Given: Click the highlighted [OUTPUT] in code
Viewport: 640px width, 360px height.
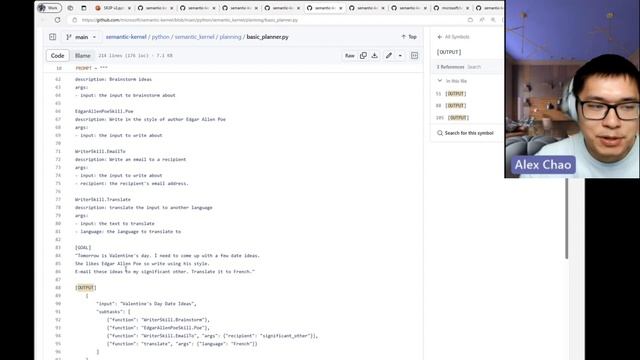Looking at the screenshot, I should click(x=86, y=288).
